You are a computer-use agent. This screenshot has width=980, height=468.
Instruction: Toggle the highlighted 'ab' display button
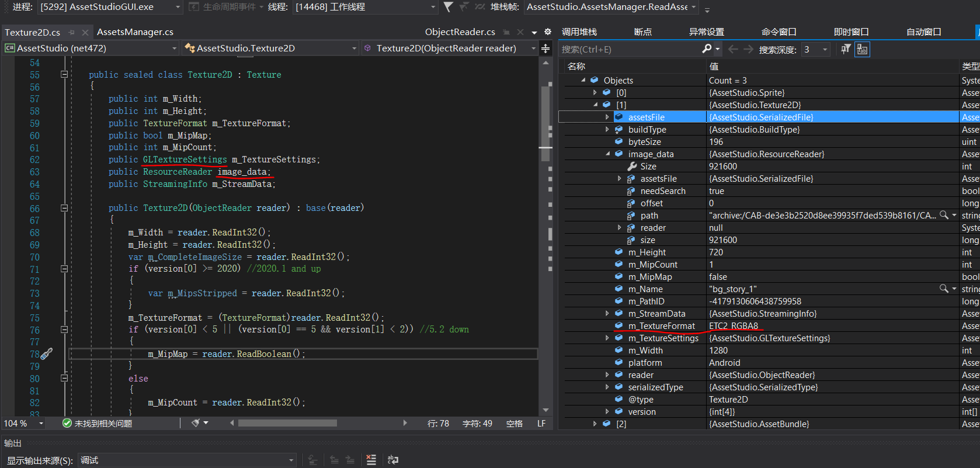(862, 49)
